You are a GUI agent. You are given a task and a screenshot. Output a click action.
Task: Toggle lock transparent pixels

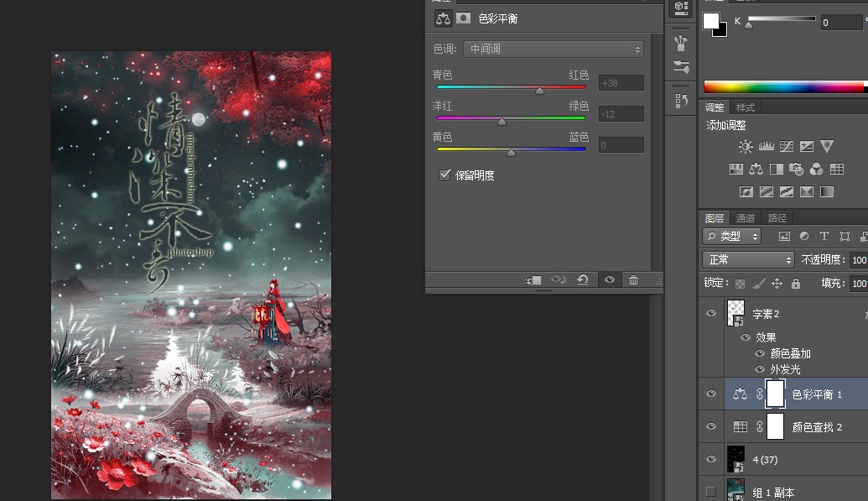pos(740,284)
